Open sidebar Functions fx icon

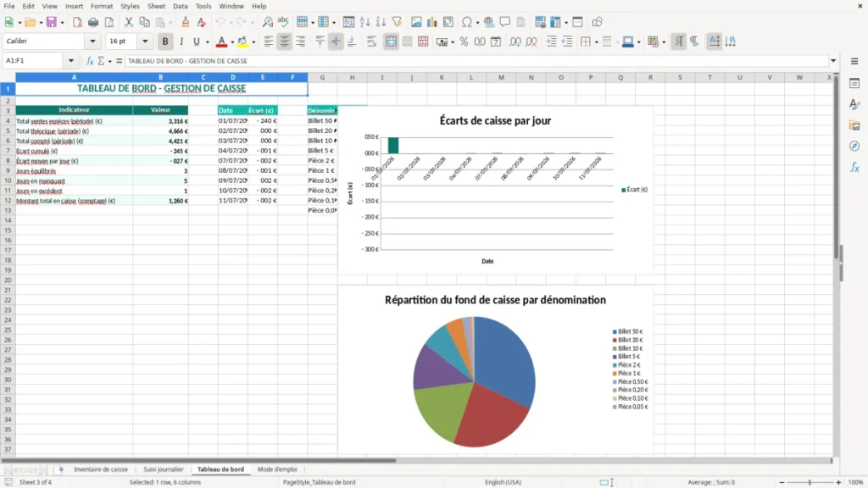click(x=854, y=167)
